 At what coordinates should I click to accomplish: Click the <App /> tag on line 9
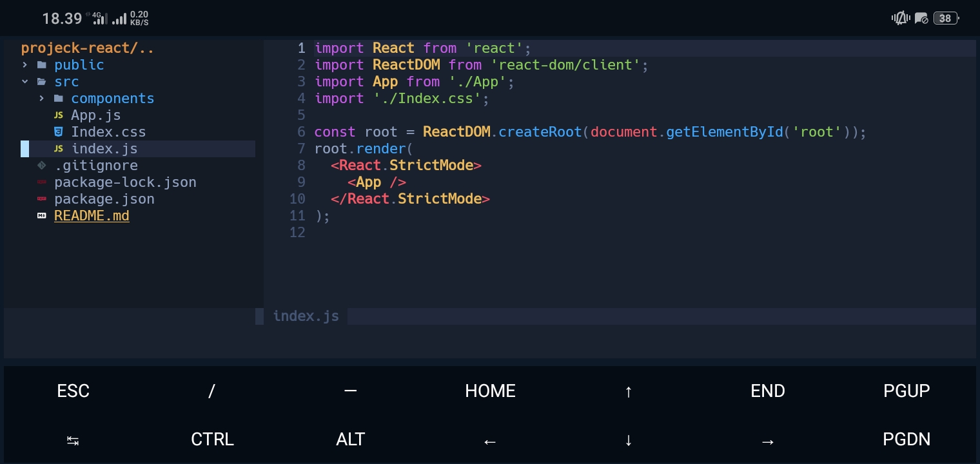(x=377, y=182)
